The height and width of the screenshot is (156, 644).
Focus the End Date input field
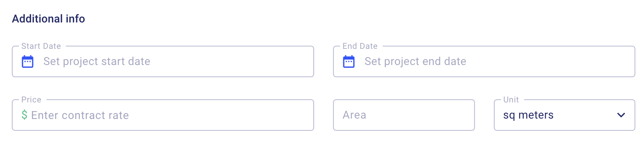coord(484,61)
